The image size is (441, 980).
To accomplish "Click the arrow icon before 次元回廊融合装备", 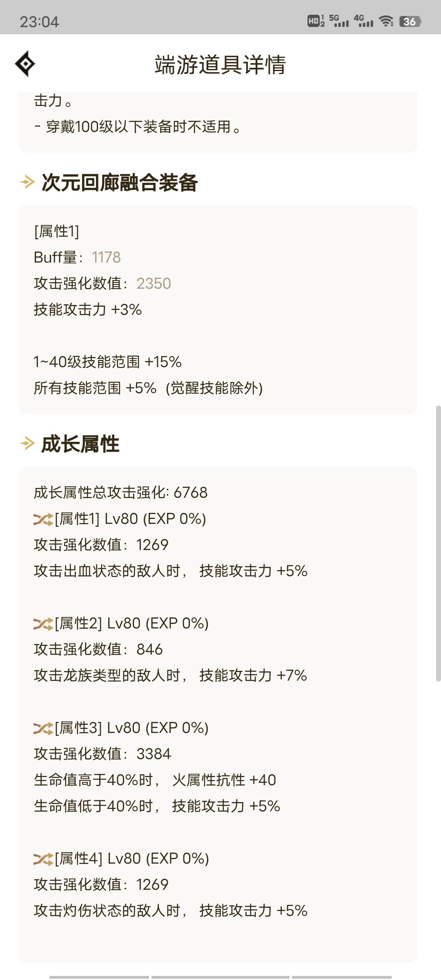I will click(x=27, y=182).
